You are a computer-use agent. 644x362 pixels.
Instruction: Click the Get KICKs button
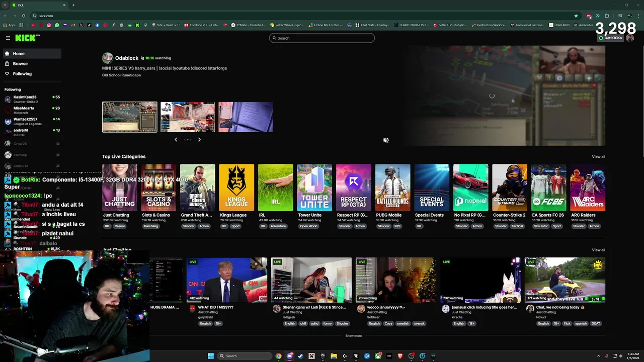(610, 38)
